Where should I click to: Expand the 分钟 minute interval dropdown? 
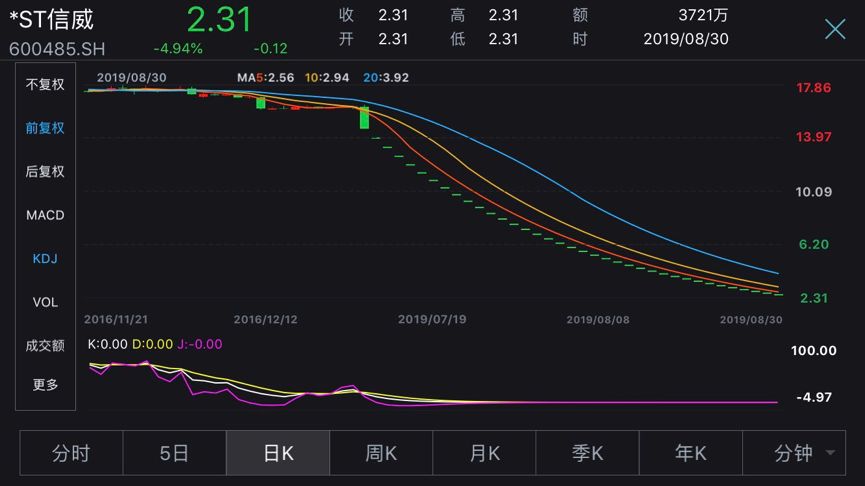794,453
